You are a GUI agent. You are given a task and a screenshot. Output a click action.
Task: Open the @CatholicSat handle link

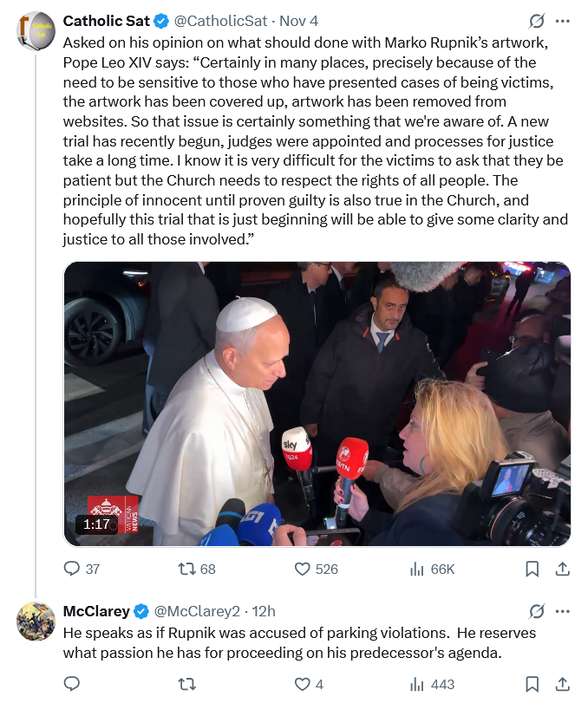coord(219,21)
